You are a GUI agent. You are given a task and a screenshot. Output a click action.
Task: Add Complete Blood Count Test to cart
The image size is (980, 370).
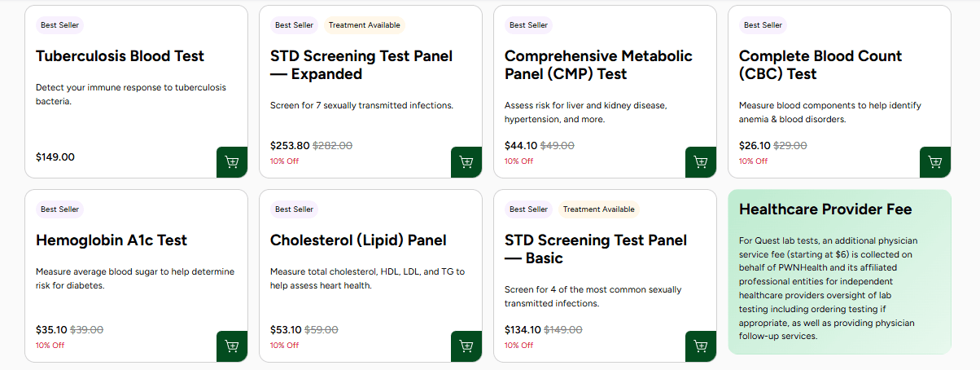935,162
